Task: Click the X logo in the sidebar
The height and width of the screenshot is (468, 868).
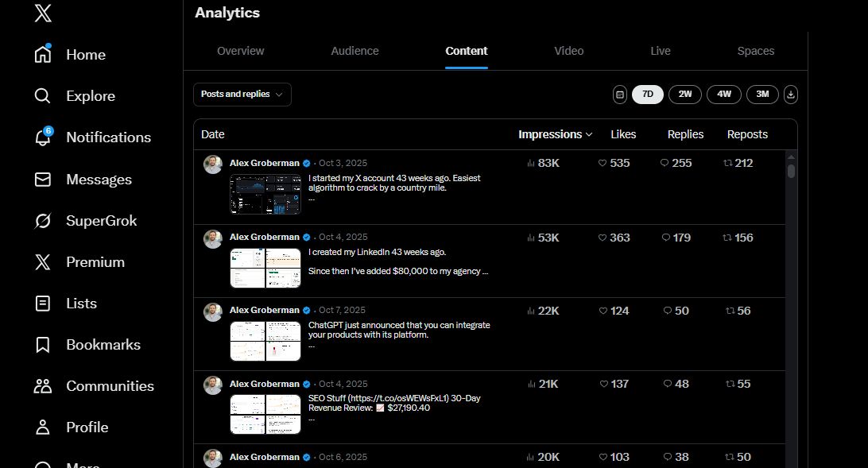Action: (x=43, y=13)
